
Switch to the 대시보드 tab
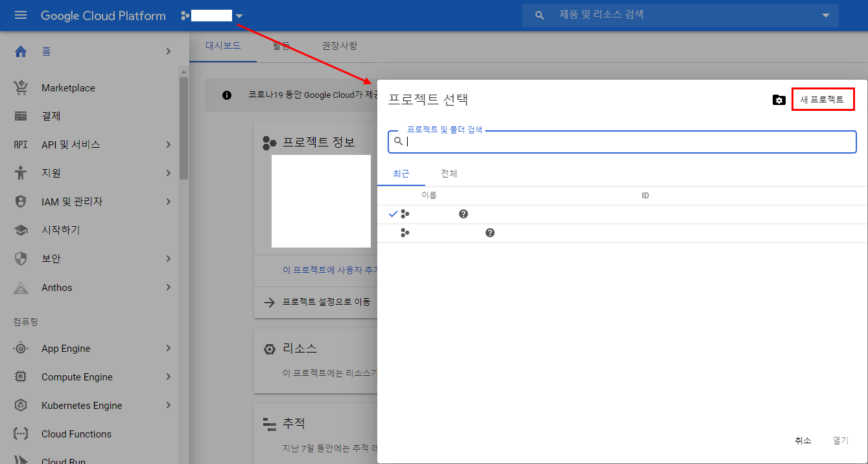223,46
